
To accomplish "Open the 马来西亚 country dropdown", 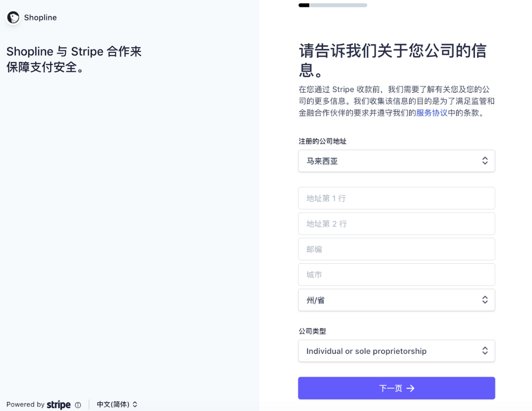I will (396, 161).
